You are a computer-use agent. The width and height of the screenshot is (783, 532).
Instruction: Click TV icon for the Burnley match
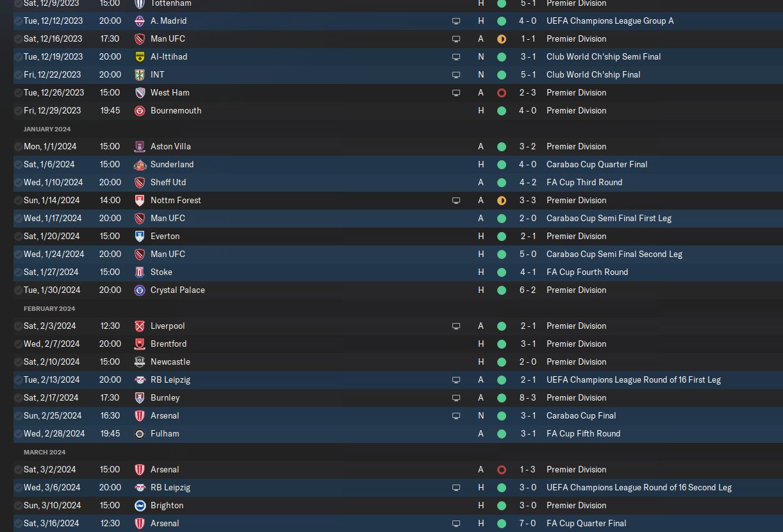[456, 398]
